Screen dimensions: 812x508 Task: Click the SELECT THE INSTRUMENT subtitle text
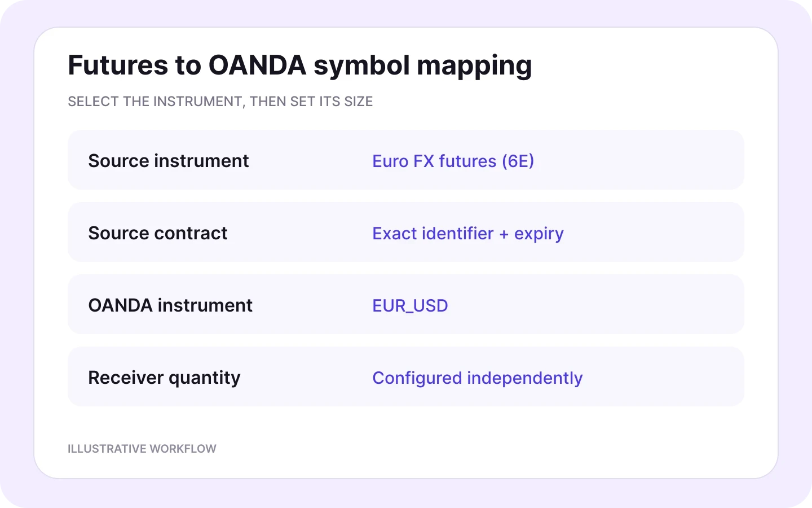pyautogui.click(x=220, y=102)
